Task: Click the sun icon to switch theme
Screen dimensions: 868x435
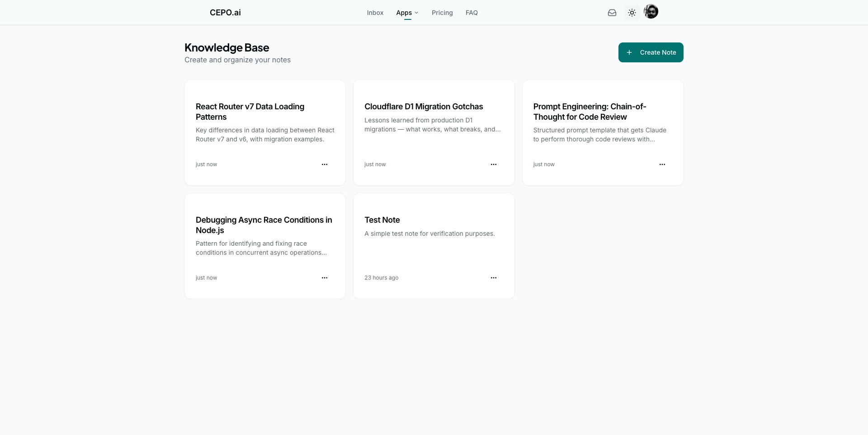Action: point(632,13)
